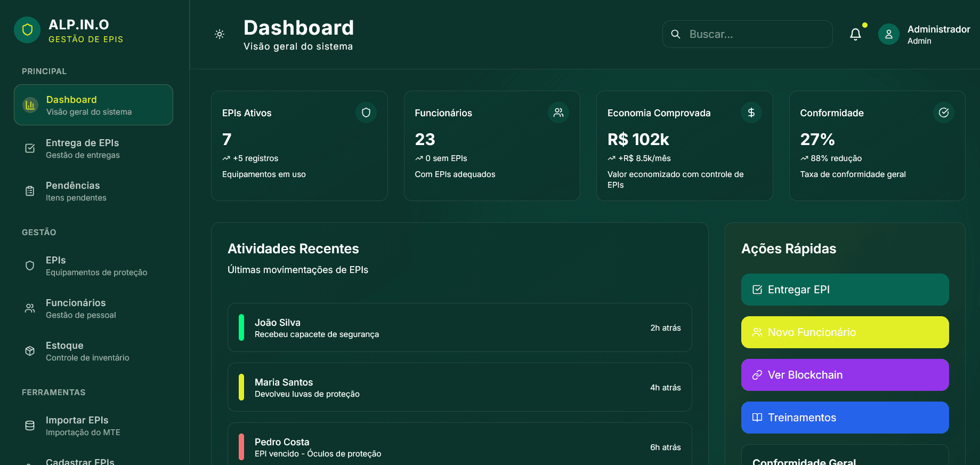This screenshot has width=980, height=465.
Task: Click the Estoque box icon
Action: (30, 351)
